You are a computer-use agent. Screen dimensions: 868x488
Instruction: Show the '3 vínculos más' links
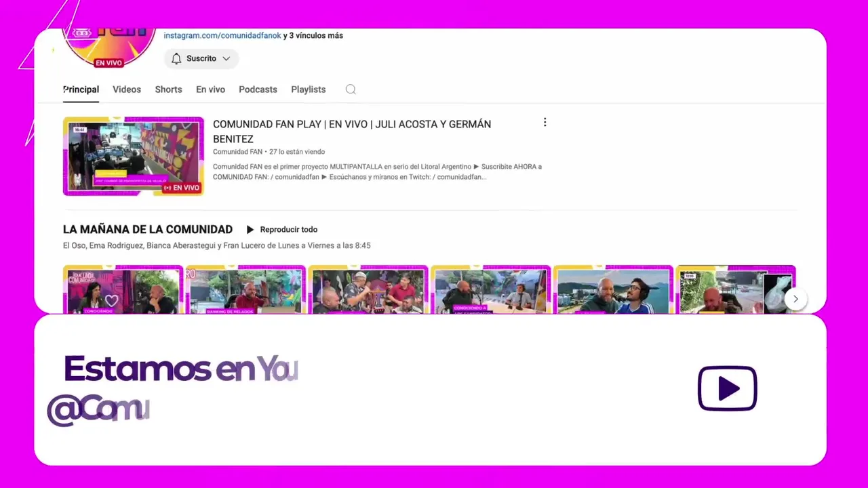(x=316, y=35)
